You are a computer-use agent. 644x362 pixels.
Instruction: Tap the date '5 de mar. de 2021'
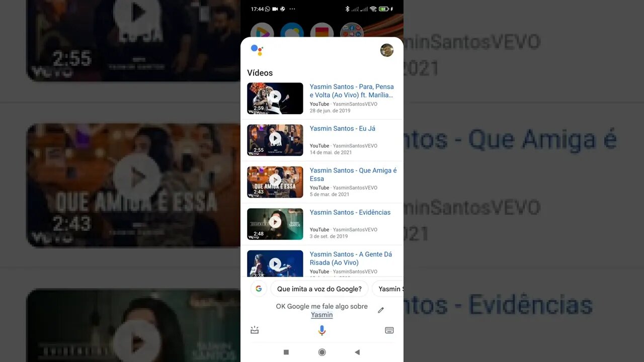[330, 194]
